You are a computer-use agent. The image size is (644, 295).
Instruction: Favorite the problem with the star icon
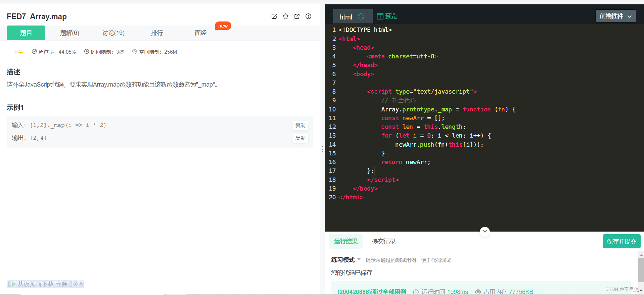pos(285,16)
